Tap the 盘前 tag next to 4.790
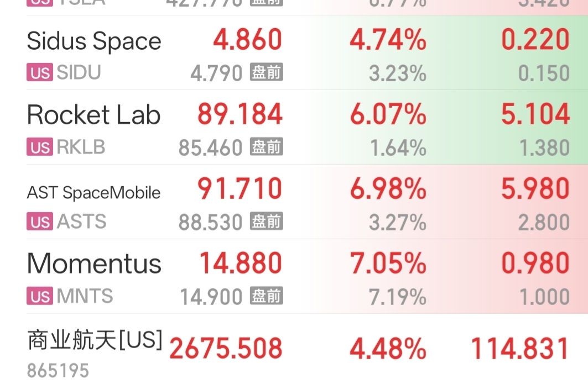This screenshot has height=384, width=588. (267, 72)
